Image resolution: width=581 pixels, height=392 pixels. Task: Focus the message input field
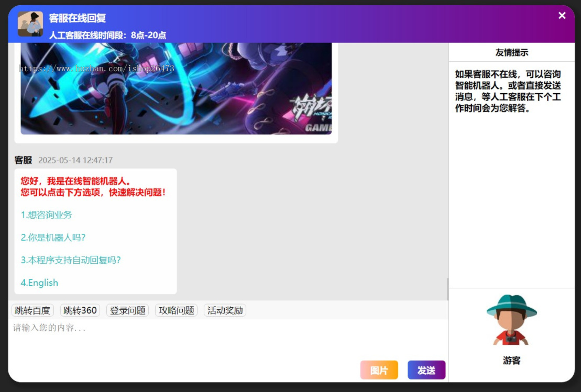pyautogui.click(x=228, y=338)
